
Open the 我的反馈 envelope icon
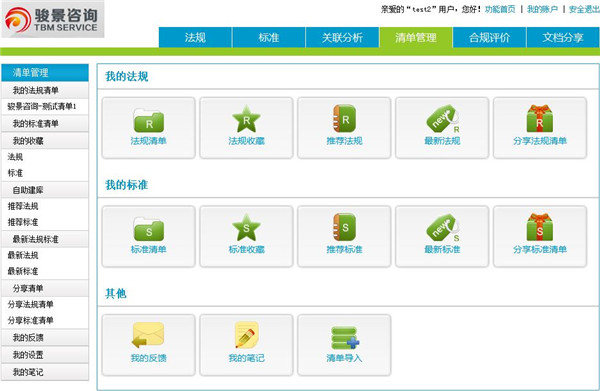tap(148, 335)
